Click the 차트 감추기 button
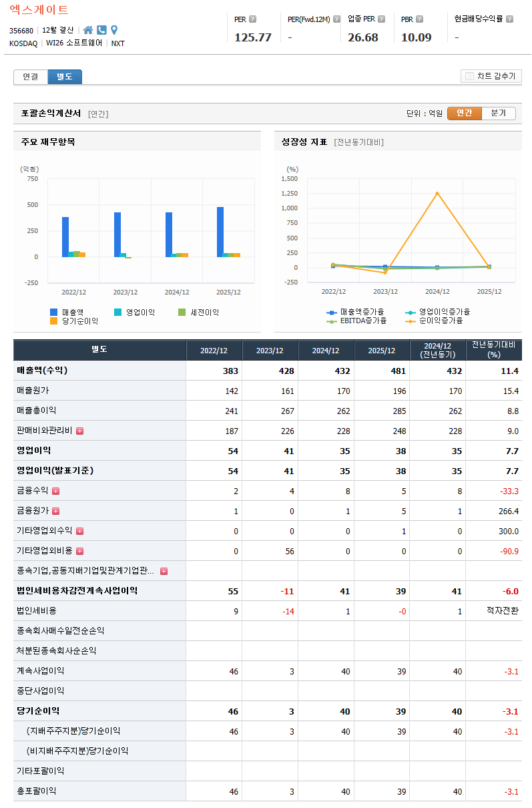This screenshot has height=808, width=532. 491,76
